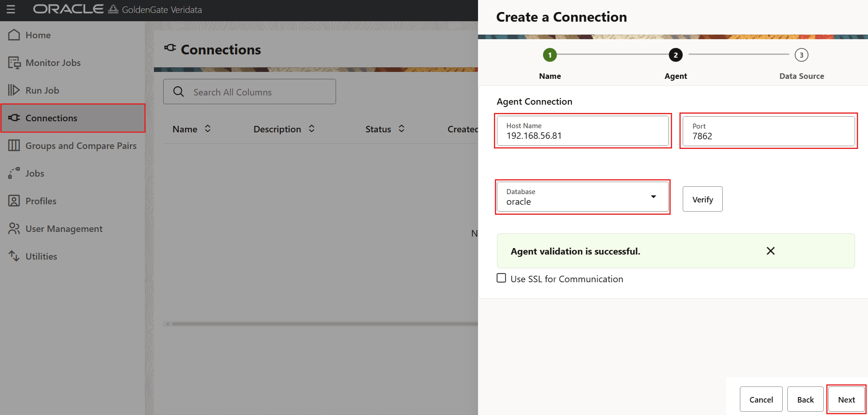Open Jobs in the sidebar
Screen dimensions: 868x415
pyautogui.click(x=73, y=173)
